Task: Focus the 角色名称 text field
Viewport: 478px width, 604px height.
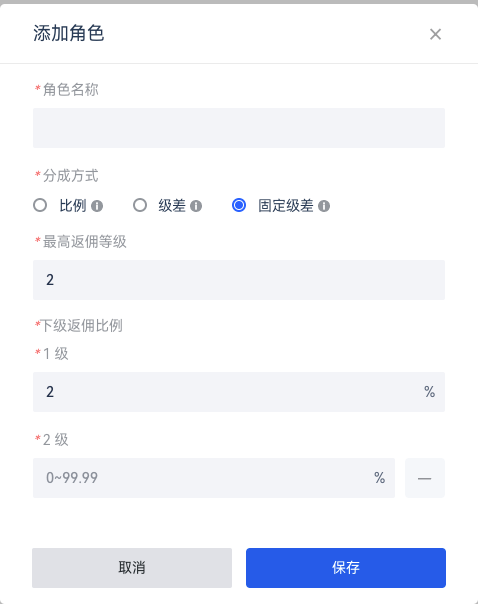Action: [239, 128]
